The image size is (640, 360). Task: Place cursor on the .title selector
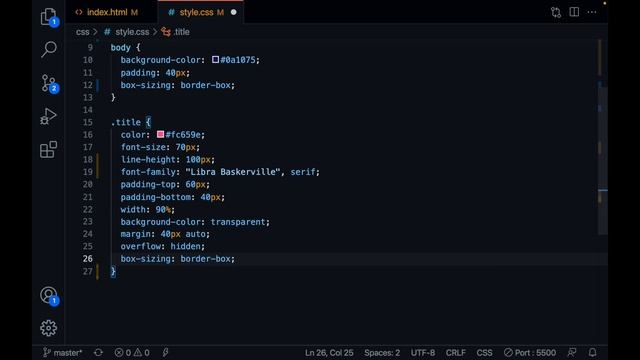pyautogui.click(x=126, y=122)
